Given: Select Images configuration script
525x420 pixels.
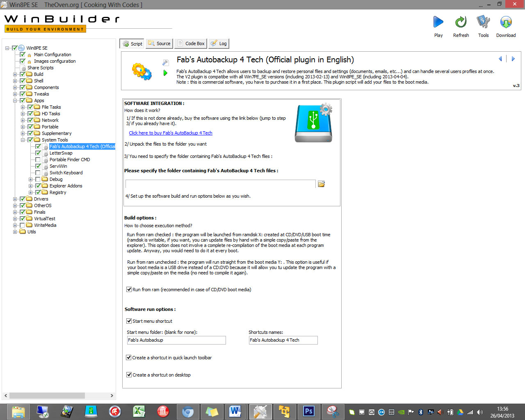Looking at the screenshot, I should pos(55,61).
